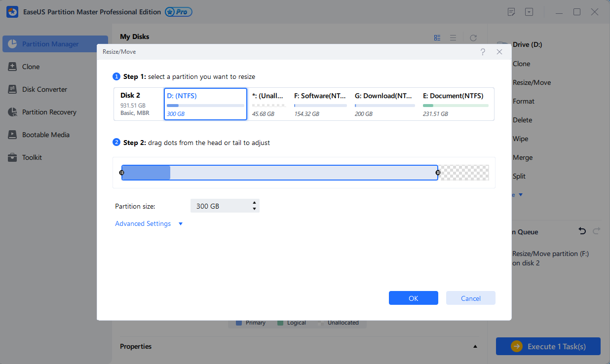
Task: Click the right tail handle of partition bar
Action: pos(438,173)
